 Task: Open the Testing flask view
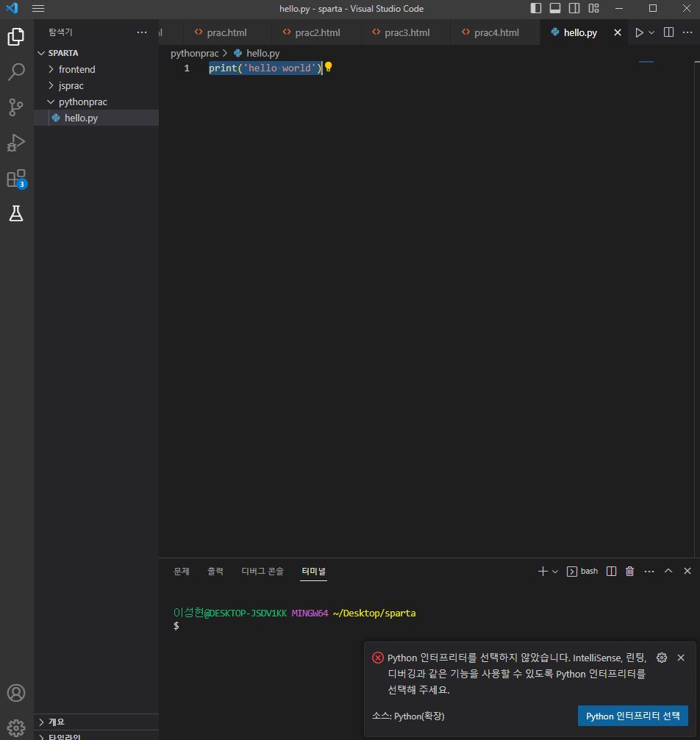16,214
